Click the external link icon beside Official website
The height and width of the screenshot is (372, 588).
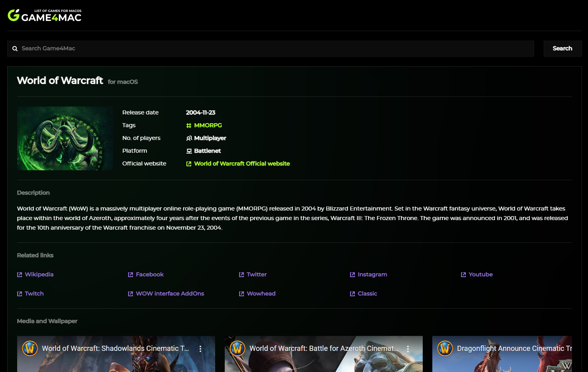pos(189,163)
